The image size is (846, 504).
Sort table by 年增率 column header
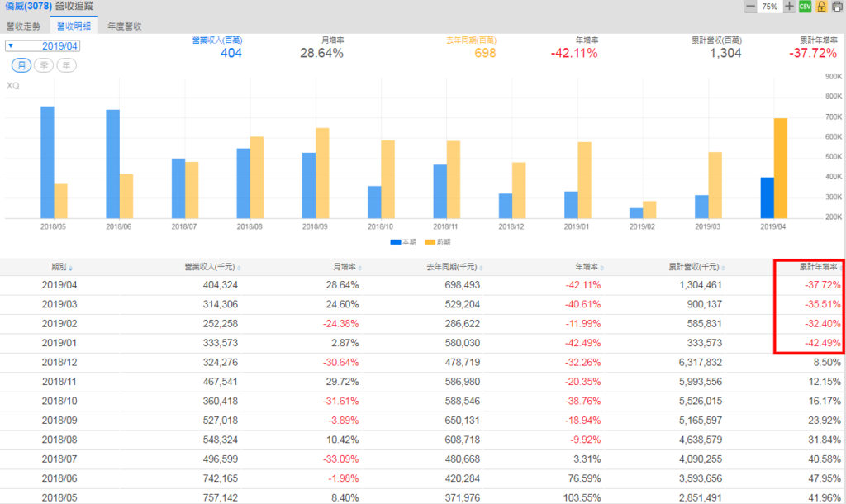(589, 267)
